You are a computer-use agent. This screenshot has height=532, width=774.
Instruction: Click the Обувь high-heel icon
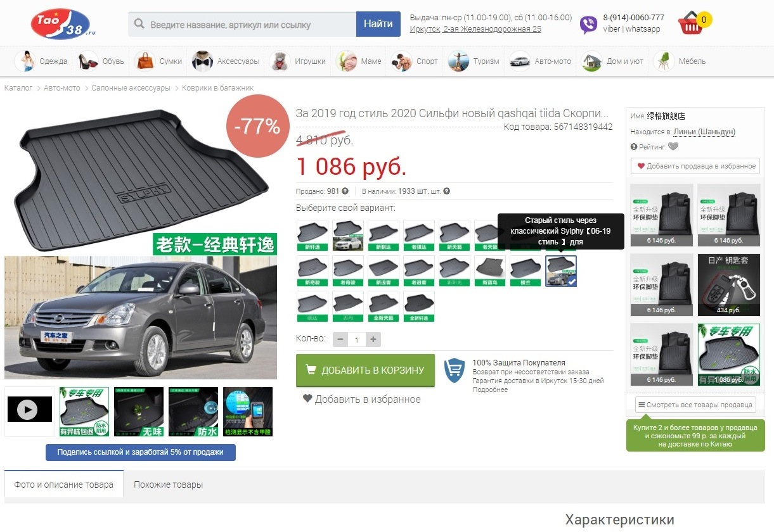pos(87,61)
